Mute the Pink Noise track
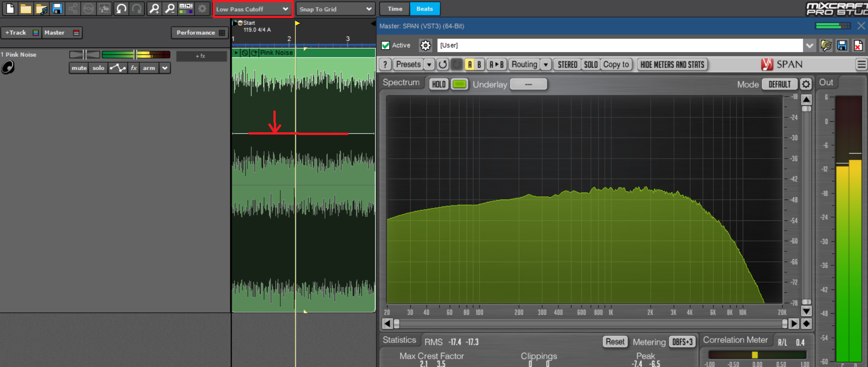868x367 pixels. click(x=79, y=68)
